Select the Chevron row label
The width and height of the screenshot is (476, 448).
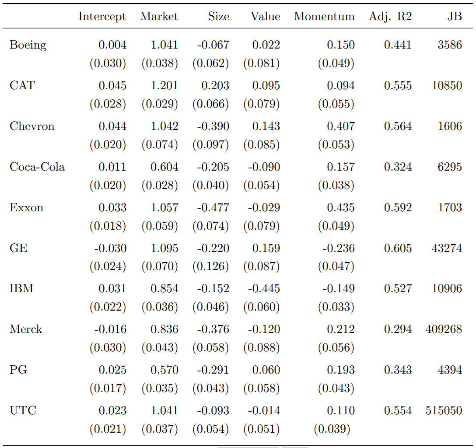pos(32,126)
